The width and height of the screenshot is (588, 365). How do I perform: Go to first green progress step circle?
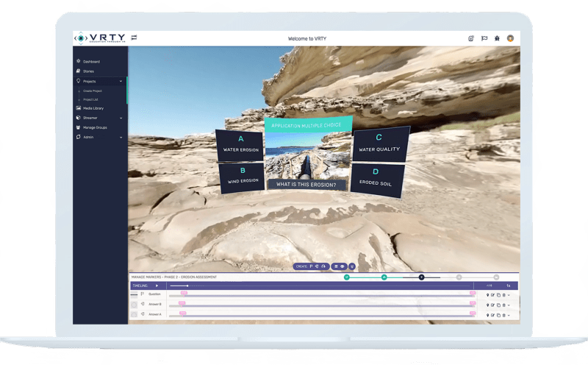(346, 277)
